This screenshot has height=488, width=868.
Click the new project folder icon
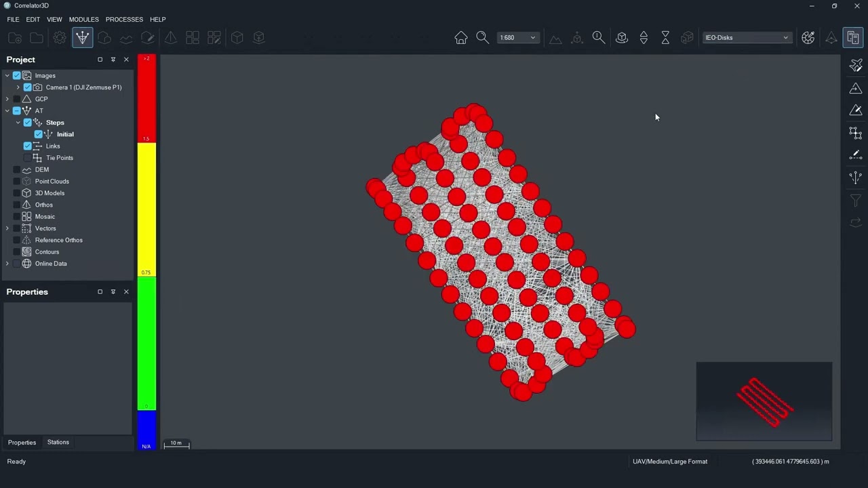pos(15,38)
